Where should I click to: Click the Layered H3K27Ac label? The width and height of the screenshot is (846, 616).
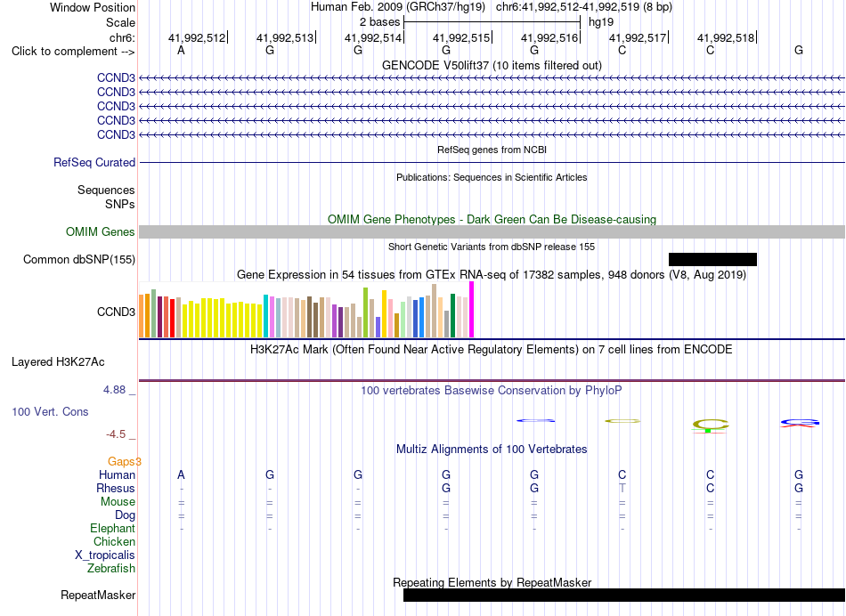click(58, 362)
